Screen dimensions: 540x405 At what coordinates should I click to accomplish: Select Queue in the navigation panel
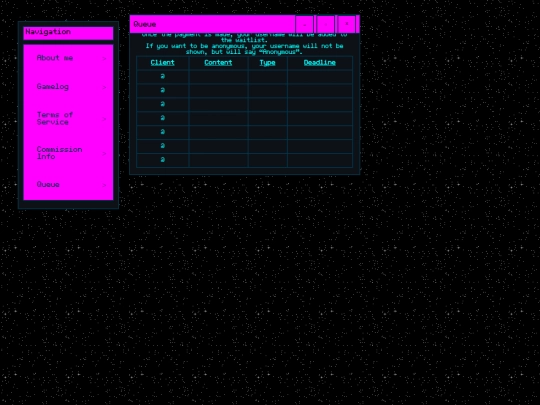pos(68,185)
